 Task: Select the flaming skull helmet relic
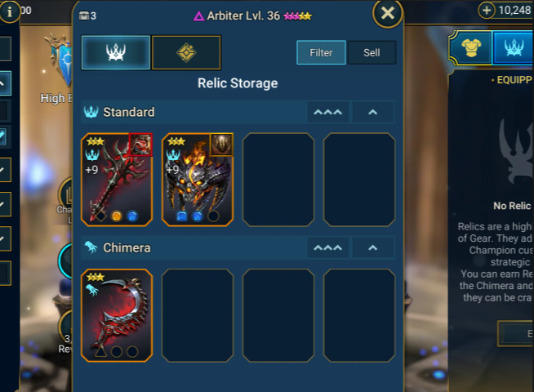click(x=198, y=180)
